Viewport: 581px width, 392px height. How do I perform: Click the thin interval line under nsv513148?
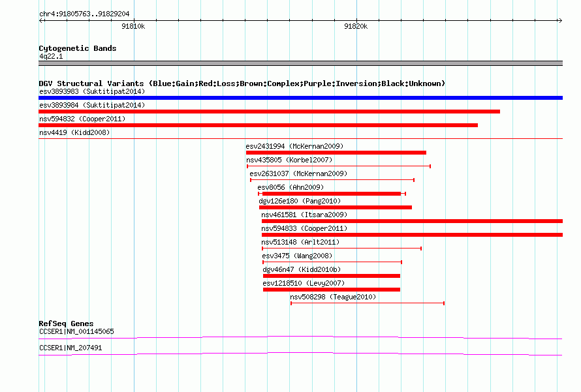pyautogui.click(x=341, y=249)
